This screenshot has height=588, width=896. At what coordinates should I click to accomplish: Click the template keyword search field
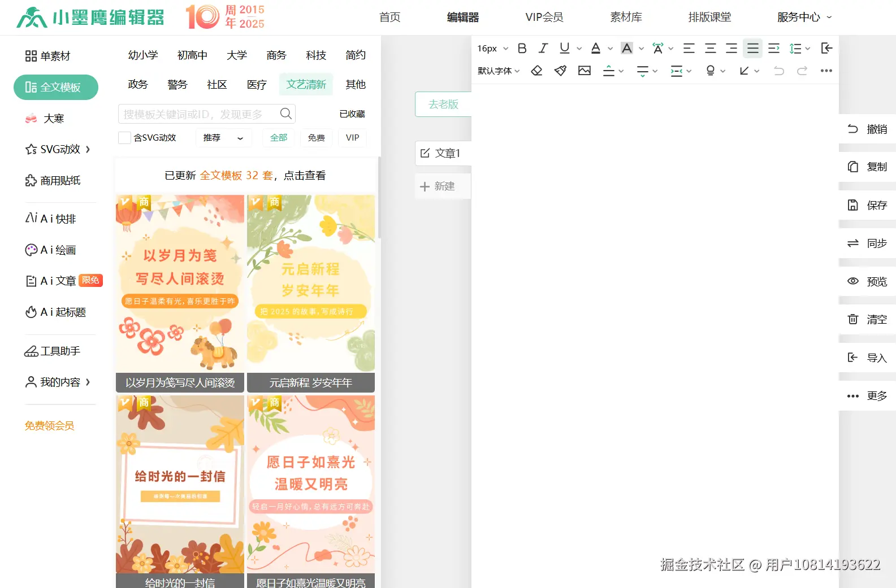(207, 114)
